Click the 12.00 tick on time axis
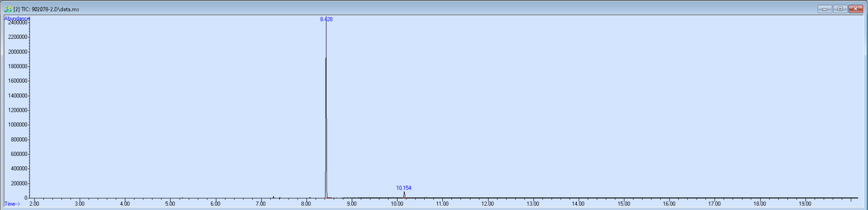This screenshot has height=210, width=868. [487, 204]
